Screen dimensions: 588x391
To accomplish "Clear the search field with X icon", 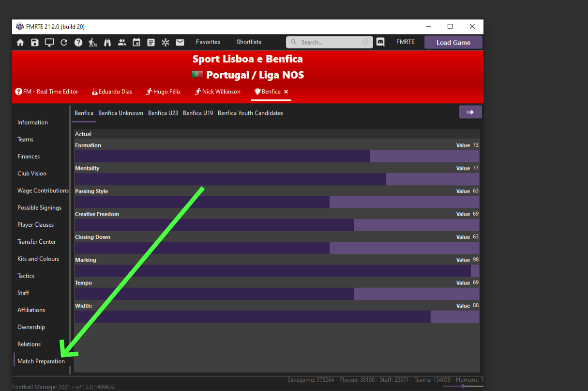I will [x=365, y=42].
